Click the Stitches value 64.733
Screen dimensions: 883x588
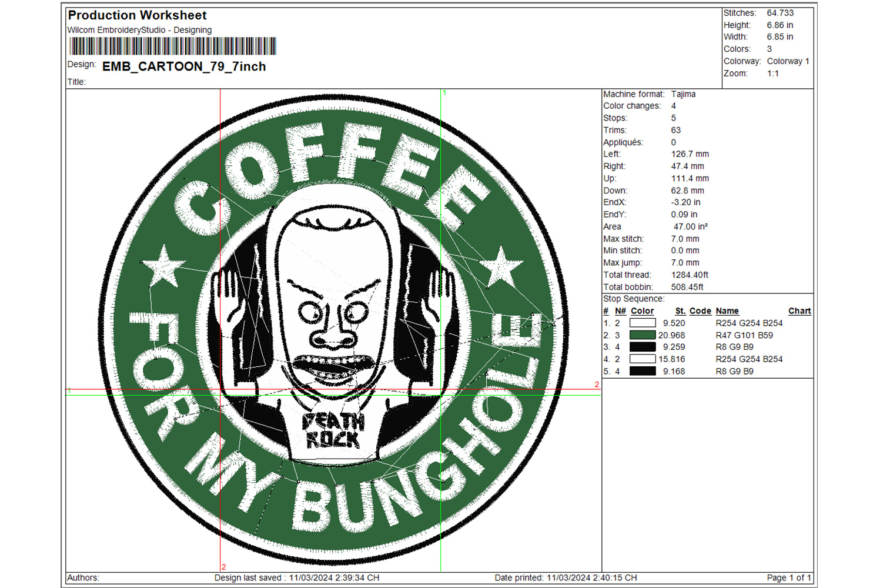780,13
